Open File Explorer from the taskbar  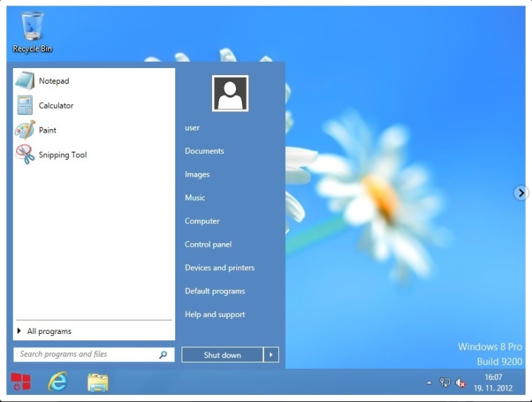(x=98, y=383)
